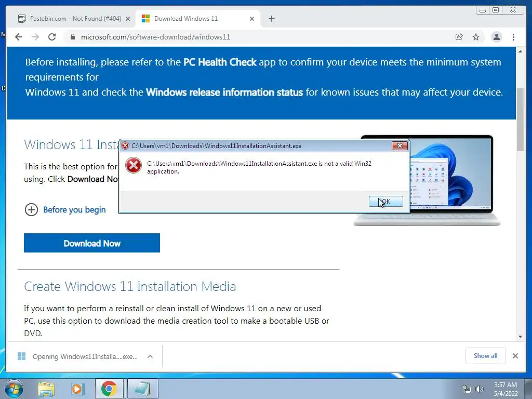Click the Chrome restore-down window button
Viewport: 532px width, 399px height.
point(495,10)
